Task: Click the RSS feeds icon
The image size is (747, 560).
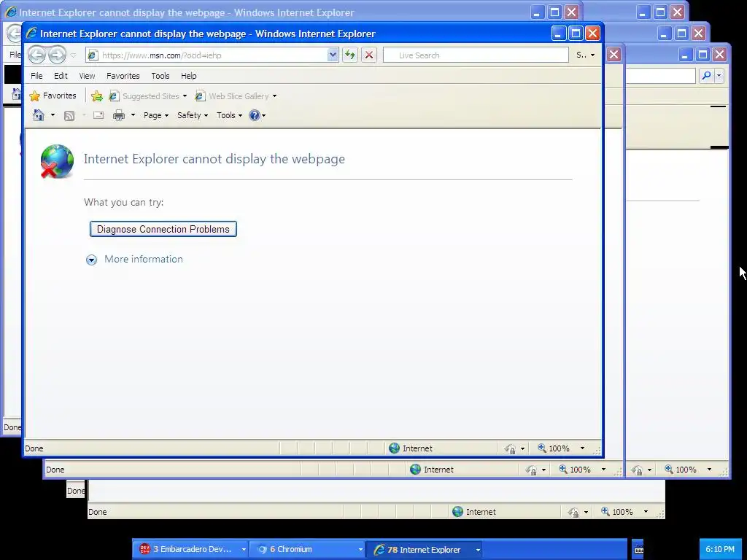Action: coord(69,115)
